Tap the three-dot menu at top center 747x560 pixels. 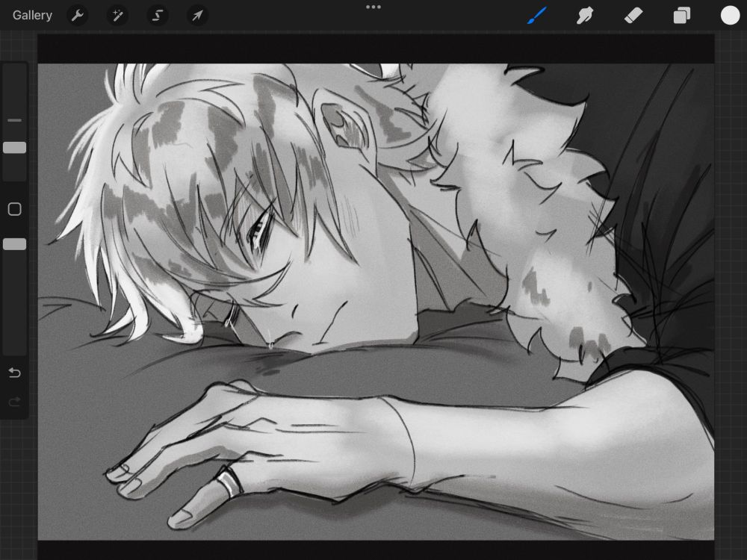tap(373, 7)
